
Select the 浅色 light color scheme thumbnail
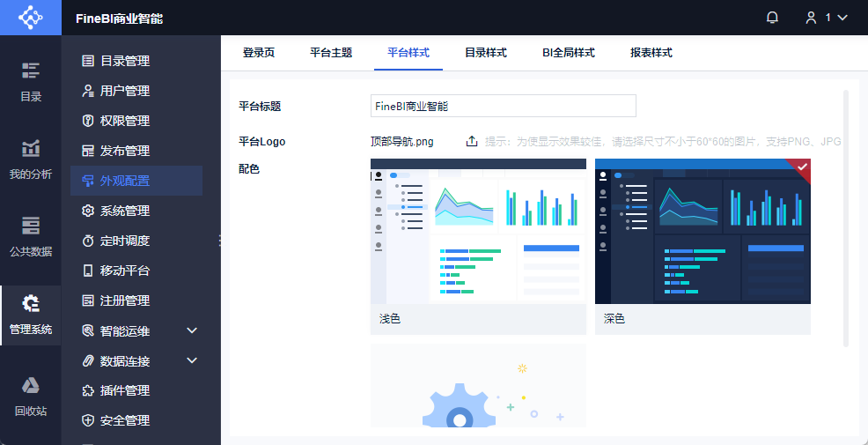click(478, 231)
